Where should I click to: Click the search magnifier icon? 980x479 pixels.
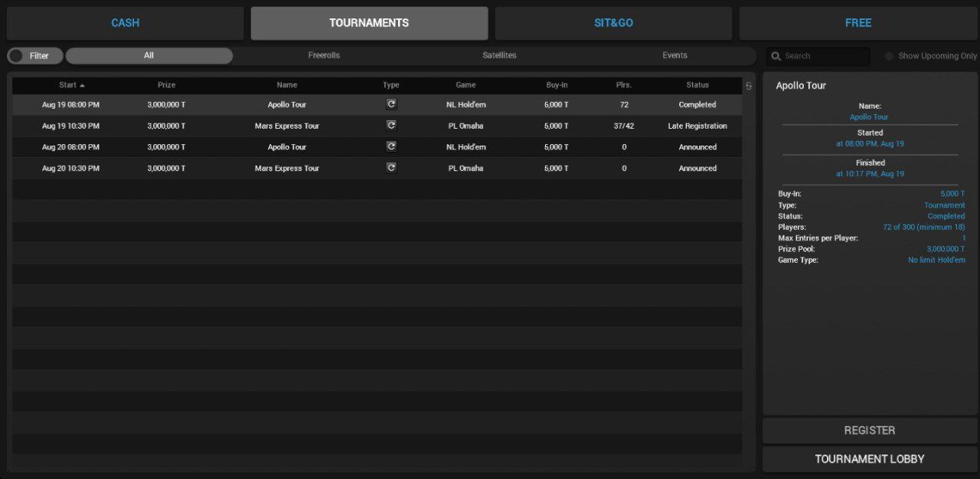pyautogui.click(x=776, y=56)
